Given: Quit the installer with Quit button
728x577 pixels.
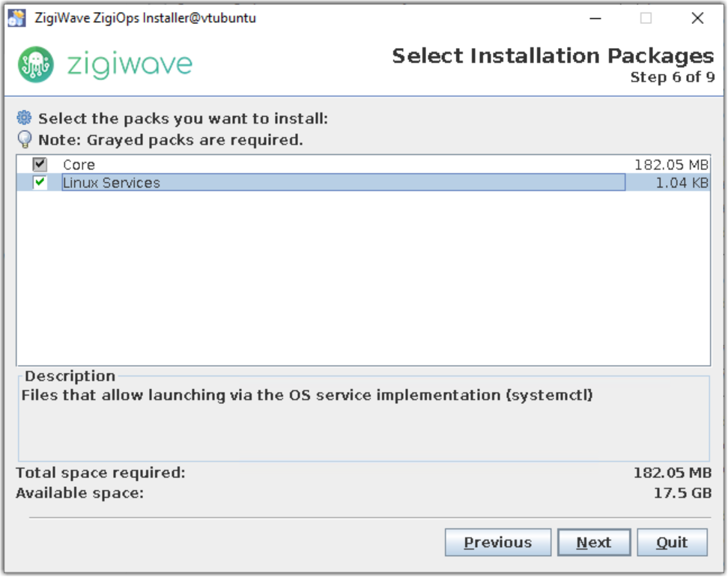Looking at the screenshot, I should [x=672, y=543].
